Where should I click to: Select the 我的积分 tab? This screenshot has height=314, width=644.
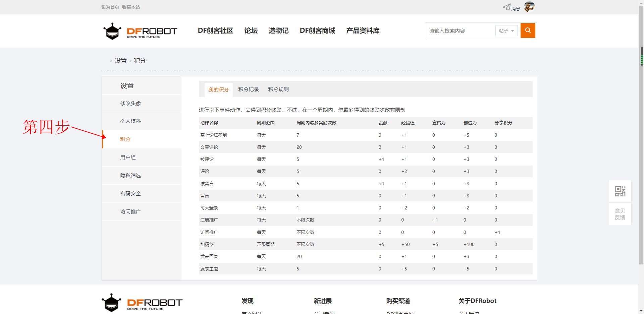pyautogui.click(x=218, y=90)
